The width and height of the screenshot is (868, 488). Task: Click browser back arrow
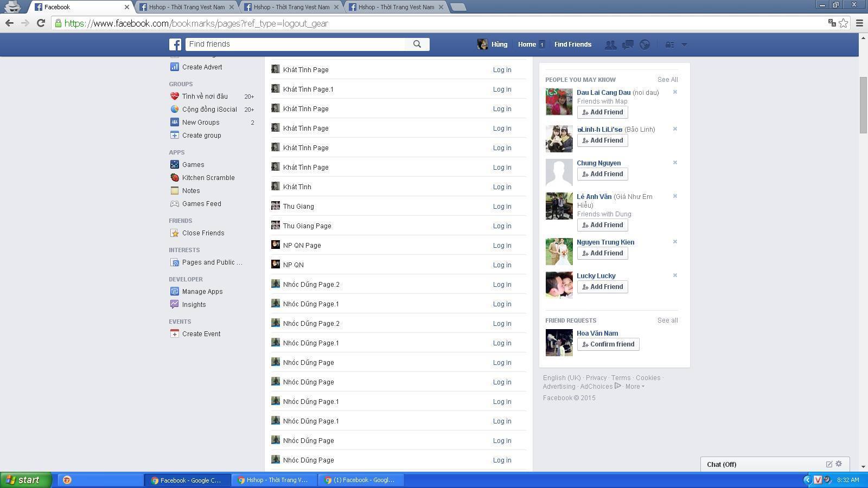[9, 23]
